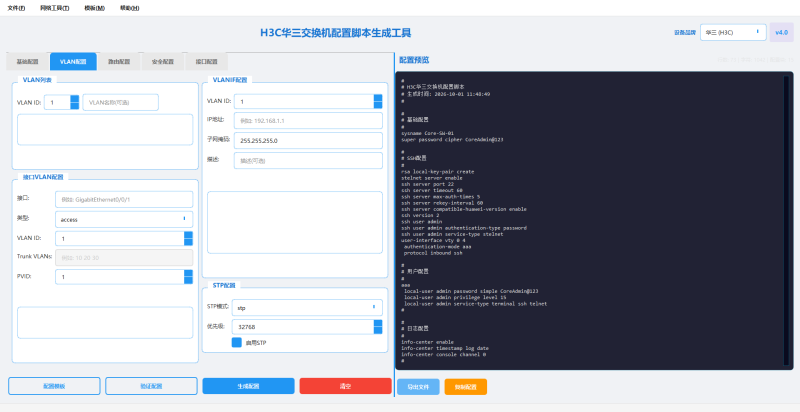Increase the PVID value
Viewport: 800px width, 412px height.
pos(189,273)
